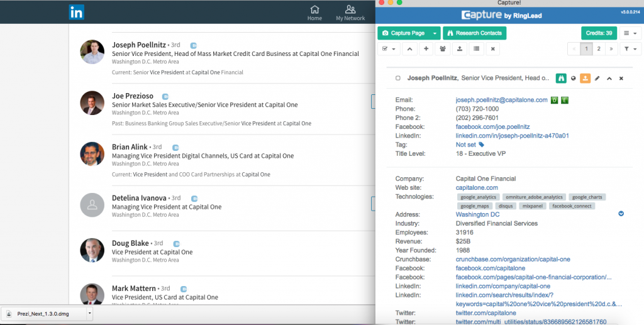This screenshot has height=325, width=644.
Task: Open the hamburger menu dropdown in Capture
Action: [x=630, y=33]
